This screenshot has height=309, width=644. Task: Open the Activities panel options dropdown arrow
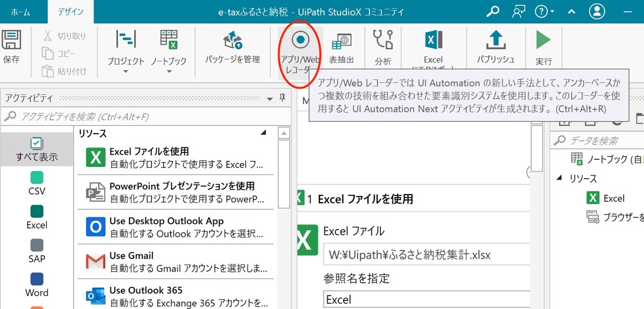270,99
